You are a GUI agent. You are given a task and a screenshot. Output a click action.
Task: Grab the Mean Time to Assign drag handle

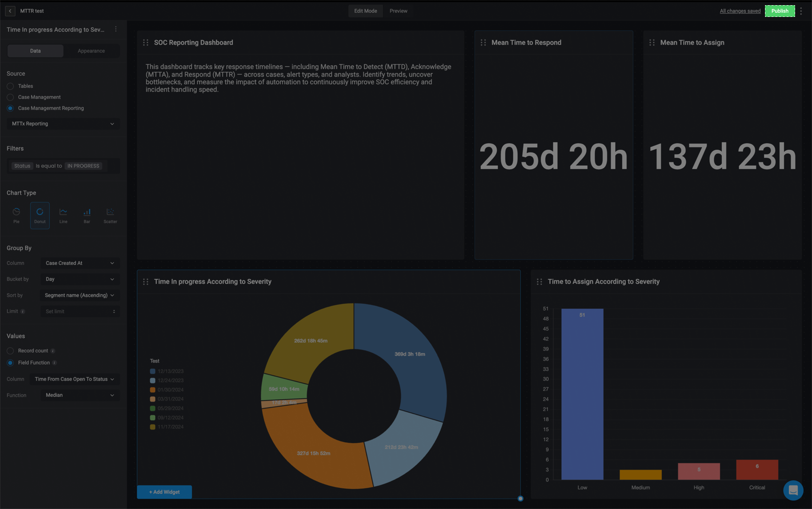(x=652, y=43)
